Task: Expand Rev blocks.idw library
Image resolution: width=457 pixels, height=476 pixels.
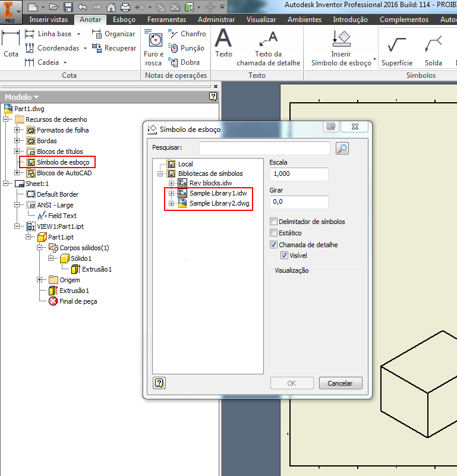Action: point(172,183)
